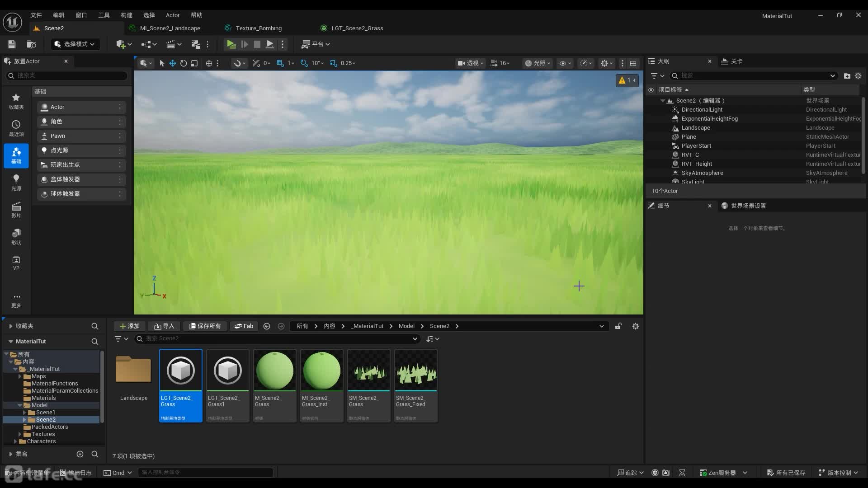Select the M_Scene2_Grass material thumbnail

[x=274, y=371]
